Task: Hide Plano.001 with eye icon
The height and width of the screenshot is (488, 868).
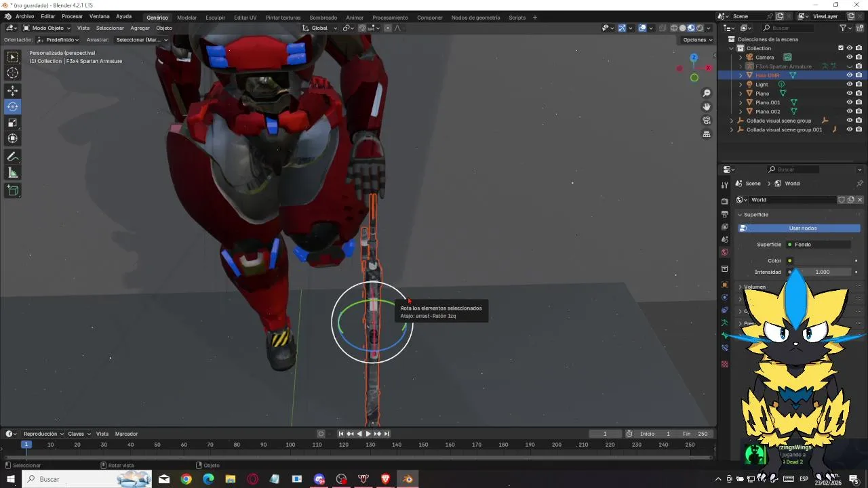Action: pos(850,102)
